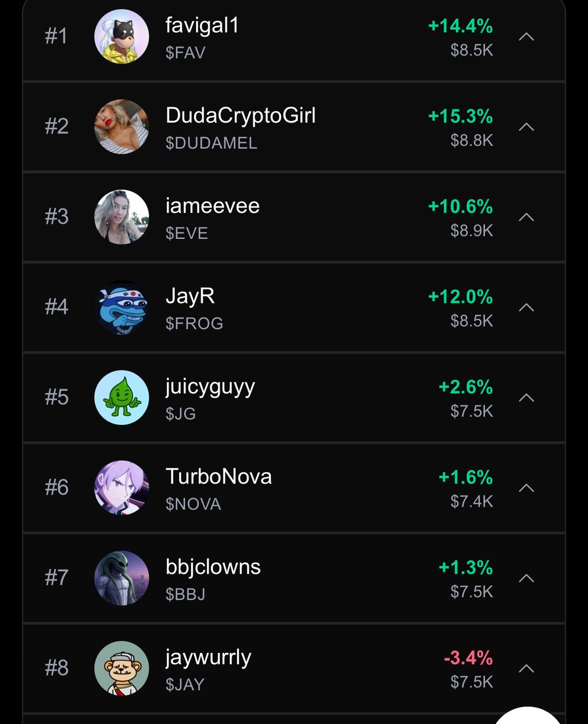This screenshot has height=724, width=588.
Task: Click the DudaCryptoGirl username
Action: pos(241,116)
